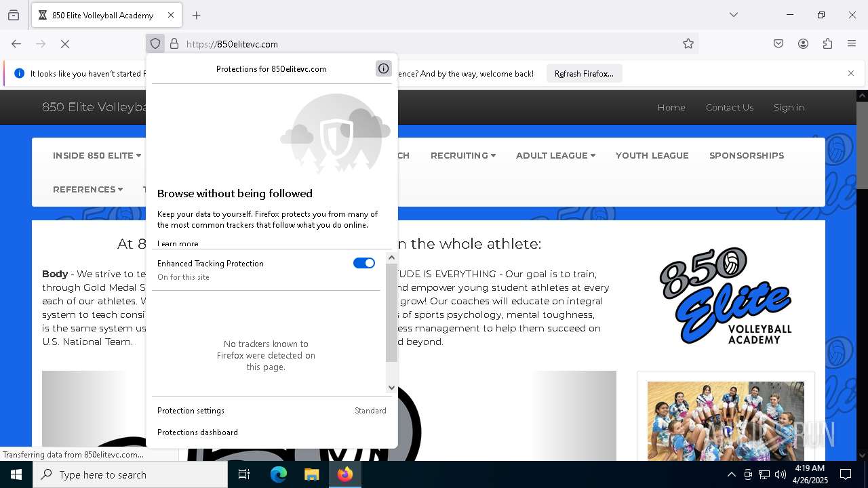The width and height of the screenshot is (868, 488).
Task: Show hidden system tray icons
Action: click(731, 474)
